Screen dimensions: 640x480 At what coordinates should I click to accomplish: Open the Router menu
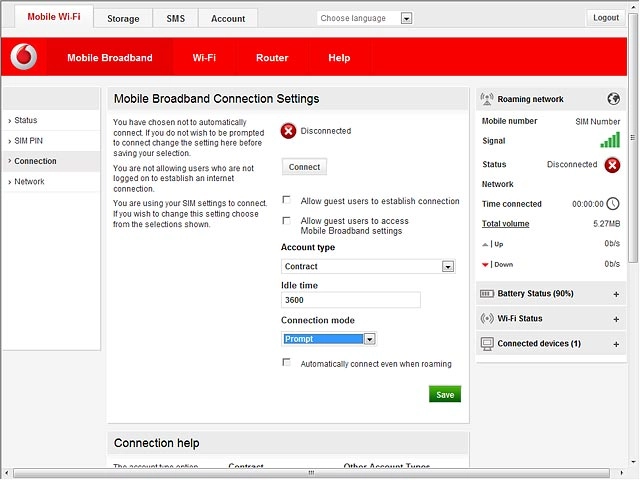272,58
